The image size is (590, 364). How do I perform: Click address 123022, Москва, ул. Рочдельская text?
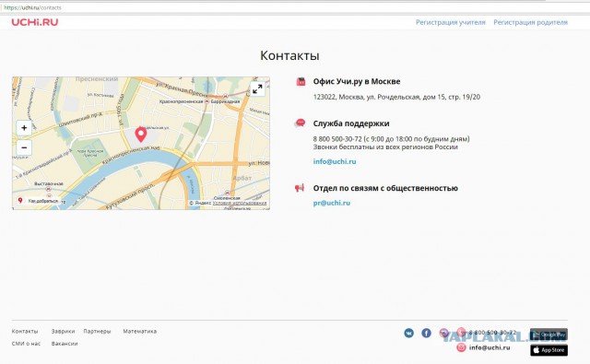tap(396, 97)
